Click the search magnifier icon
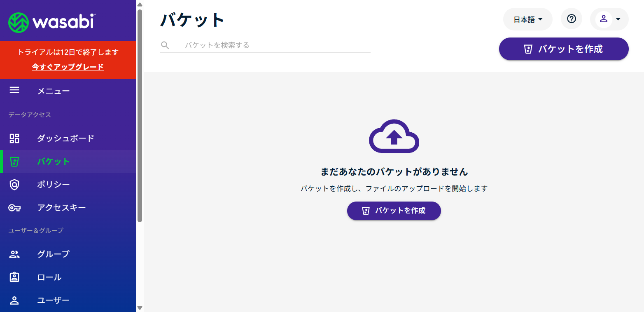The height and width of the screenshot is (312, 644). point(165,45)
